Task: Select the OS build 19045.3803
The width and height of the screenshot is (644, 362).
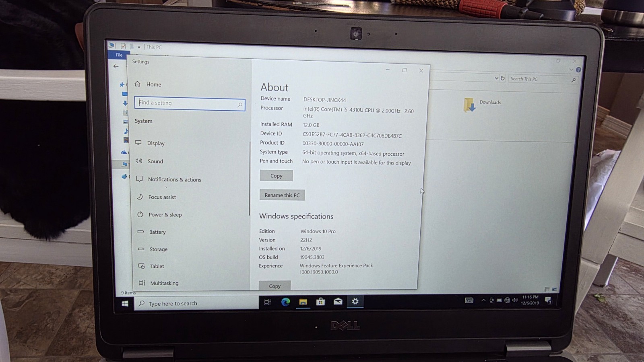Action: click(x=312, y=257)
